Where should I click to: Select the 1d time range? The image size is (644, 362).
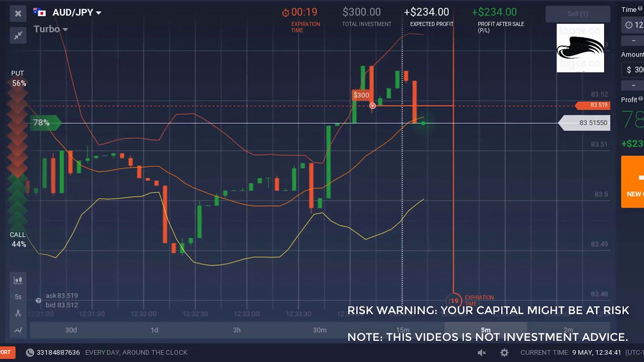point(154,330)
